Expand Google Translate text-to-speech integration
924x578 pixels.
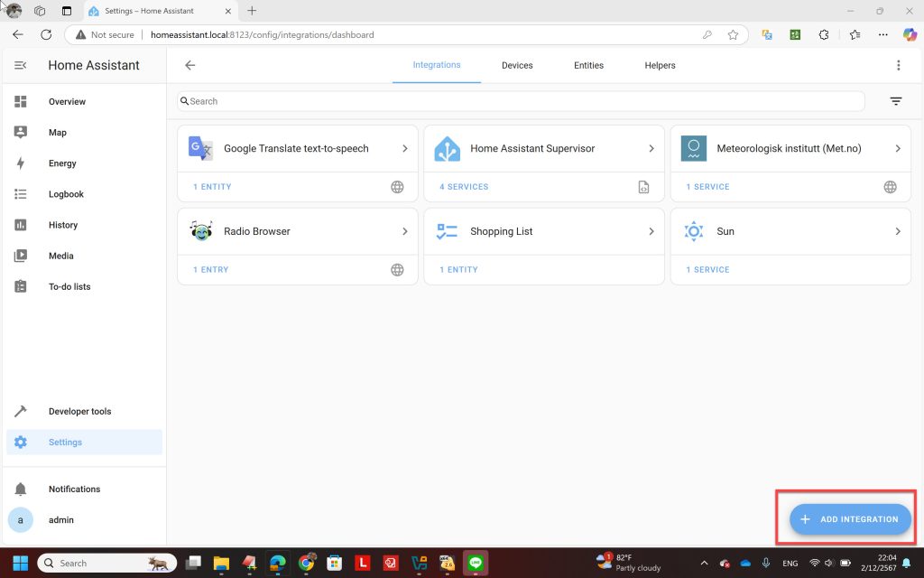point(404,149)
